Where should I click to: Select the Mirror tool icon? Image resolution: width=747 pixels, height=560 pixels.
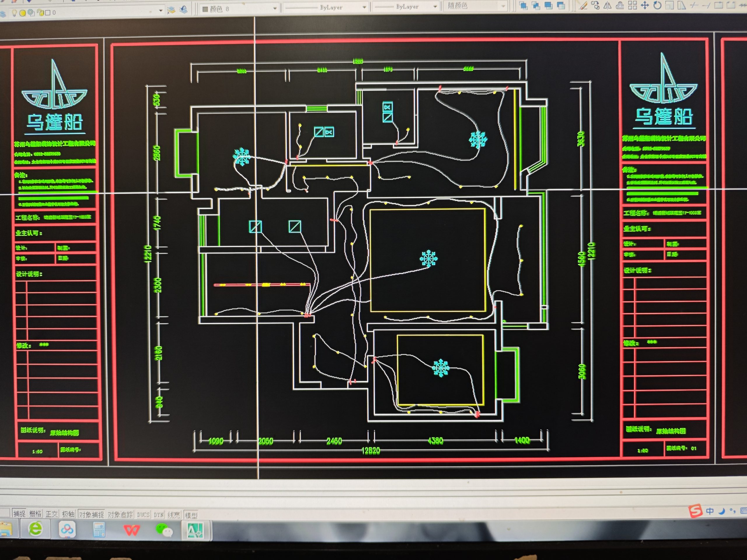pyautogui.click(x=607, y=6)
